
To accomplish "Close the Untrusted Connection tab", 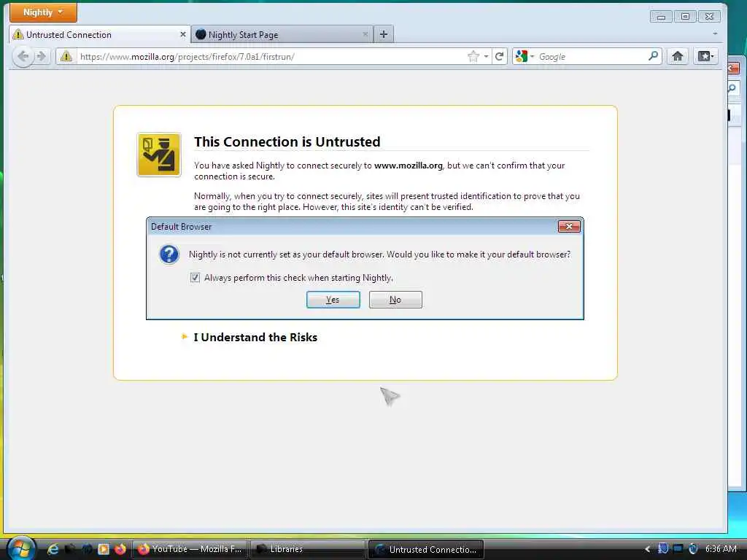I will coord(183,34).
